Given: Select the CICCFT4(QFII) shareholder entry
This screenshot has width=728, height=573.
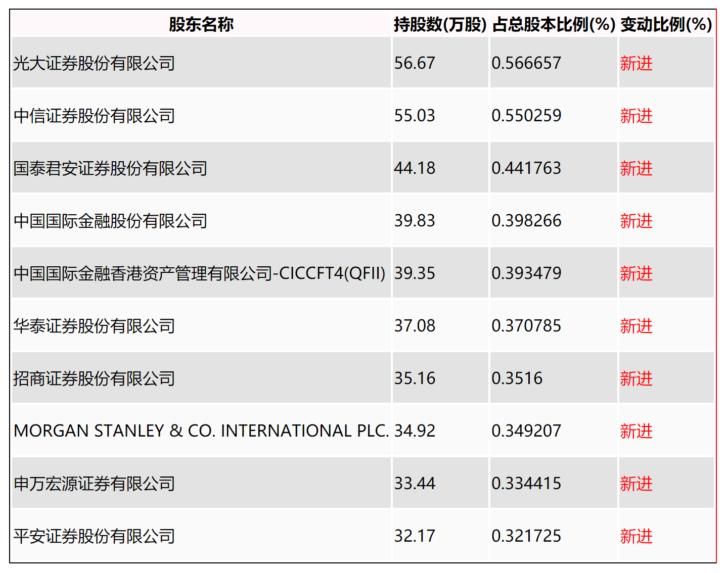Looking at the screenshot, I should (199, 273).
